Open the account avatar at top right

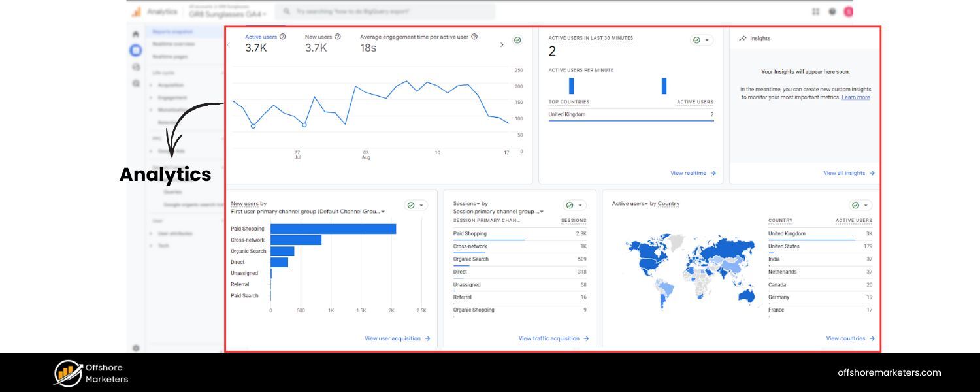pyautogui.click(x=847, y=11)
